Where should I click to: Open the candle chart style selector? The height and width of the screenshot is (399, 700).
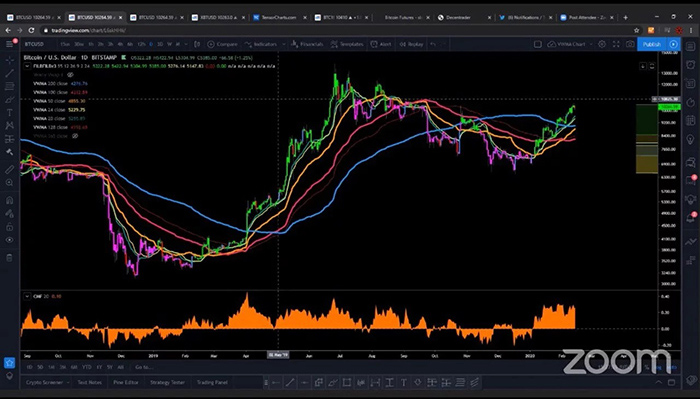pos(197,44)
